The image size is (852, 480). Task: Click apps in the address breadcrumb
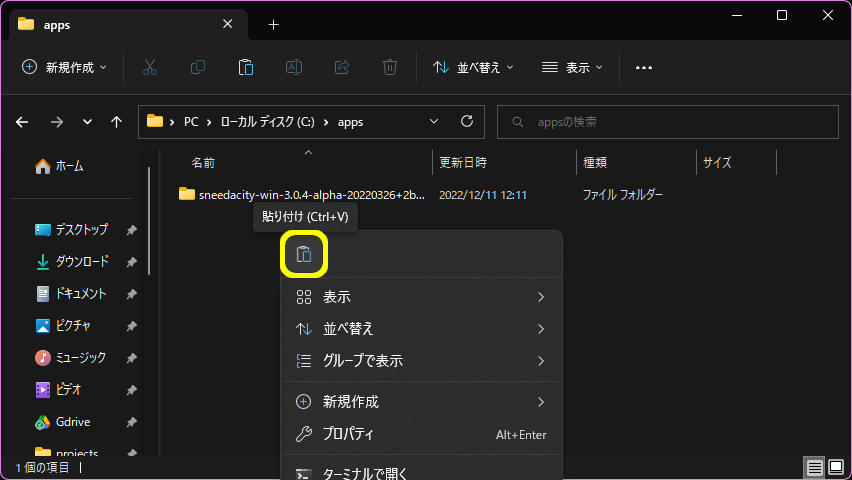point(350,122)
